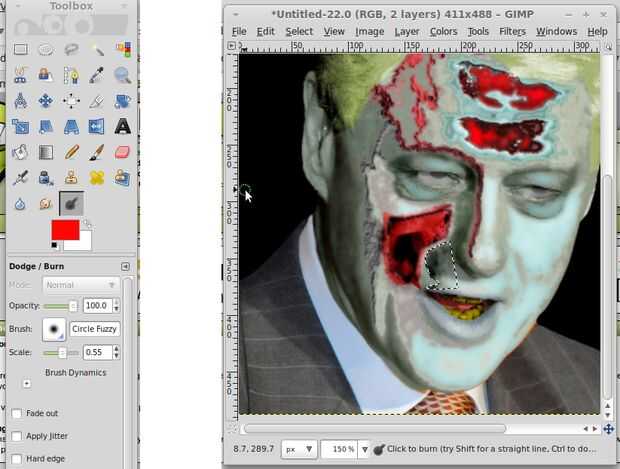This screenshot has height=469, width=620.
Task: Click the Scale value stepper arrows
Action: coord(116,352)
